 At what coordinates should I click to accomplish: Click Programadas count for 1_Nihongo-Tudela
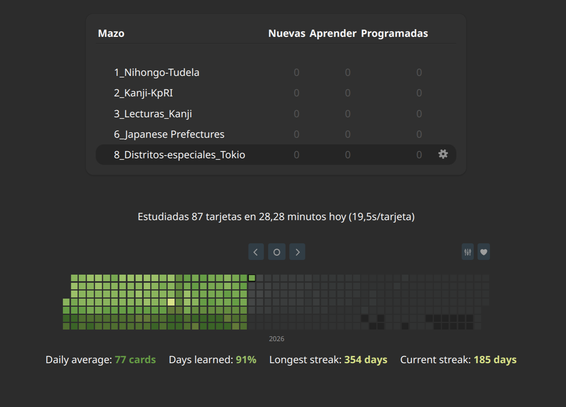pyautogui.click(x=419, y=73)
